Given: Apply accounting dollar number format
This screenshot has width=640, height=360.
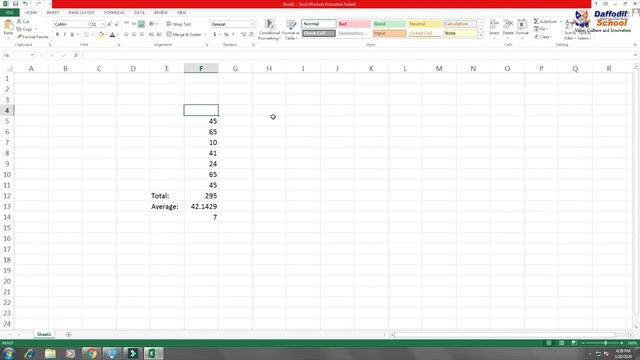Looking at the screenshot, I should [x=215, y=35].
